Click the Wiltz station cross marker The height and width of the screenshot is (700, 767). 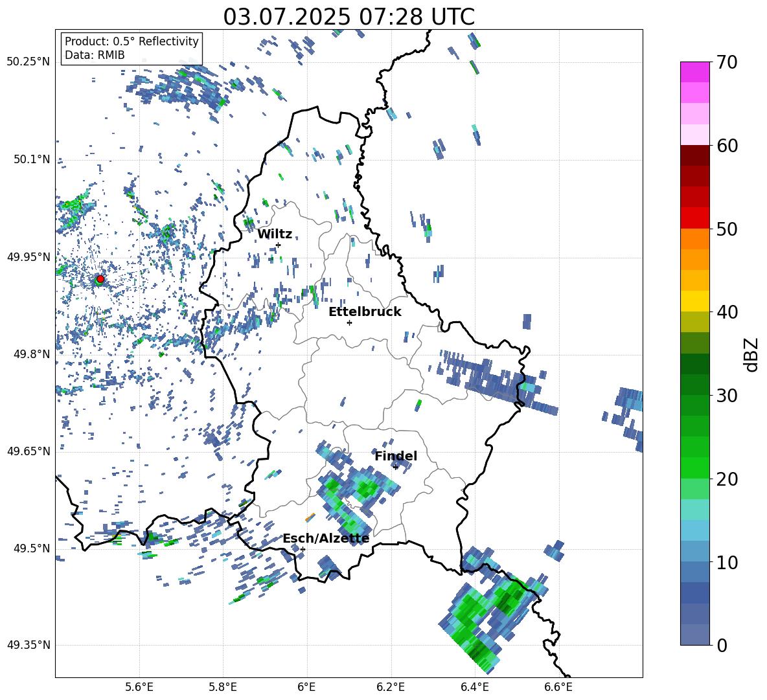tap(279, 245)
